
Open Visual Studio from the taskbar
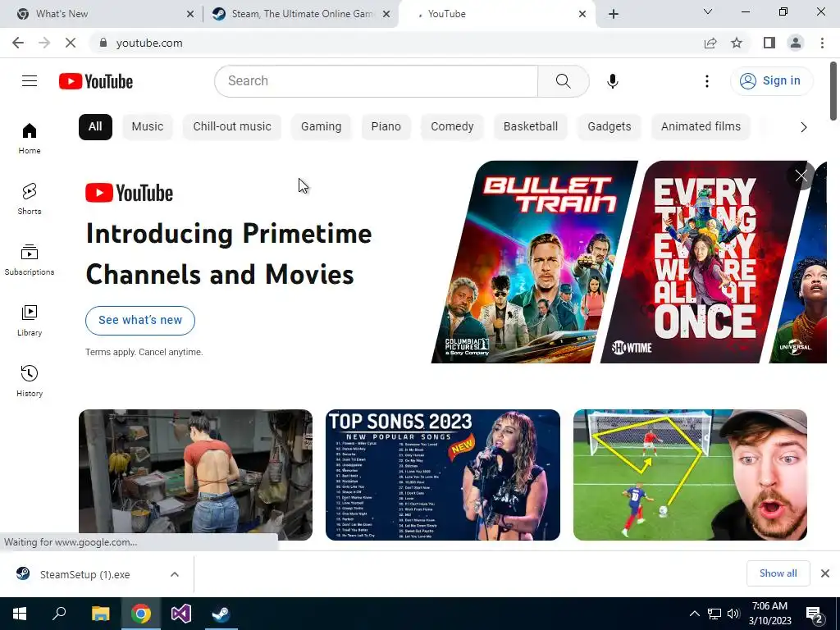[181, 614]
